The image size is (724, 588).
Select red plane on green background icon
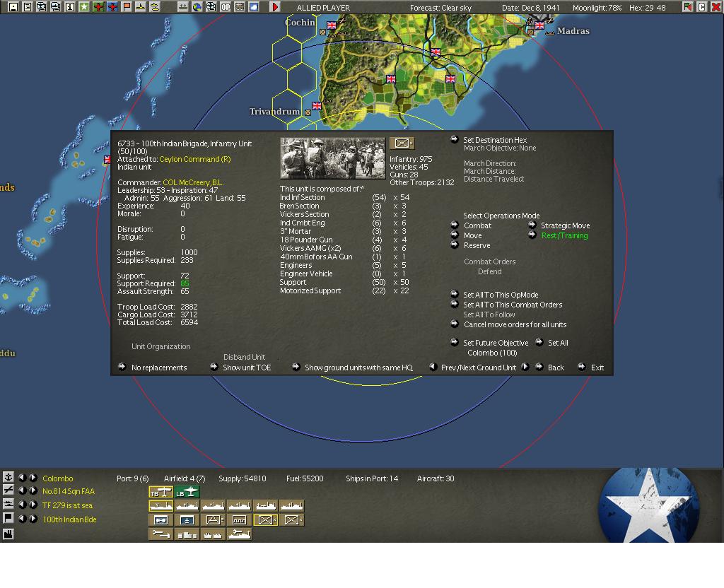[98, 7]
